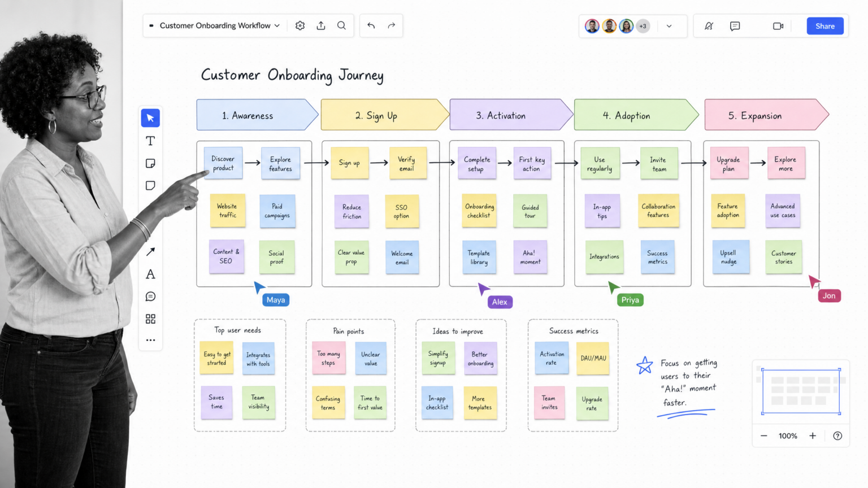The image size is (868, 488).
Task: Click second collaborator avatar
Action: [609, 26]
